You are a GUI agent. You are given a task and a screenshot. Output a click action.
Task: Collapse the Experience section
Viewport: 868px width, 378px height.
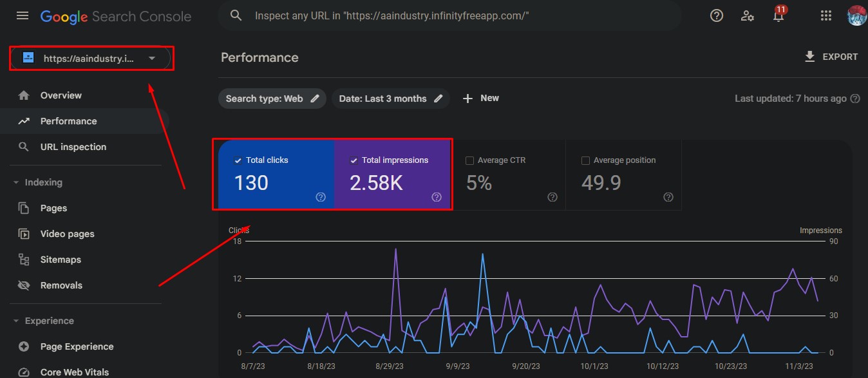[x=16, y=321]
